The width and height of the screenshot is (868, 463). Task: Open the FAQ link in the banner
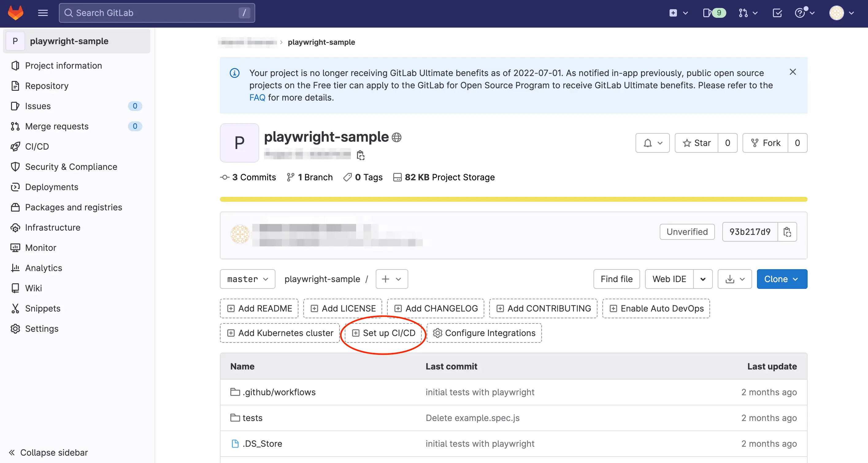pyautogui.click(x=257, y=98)
